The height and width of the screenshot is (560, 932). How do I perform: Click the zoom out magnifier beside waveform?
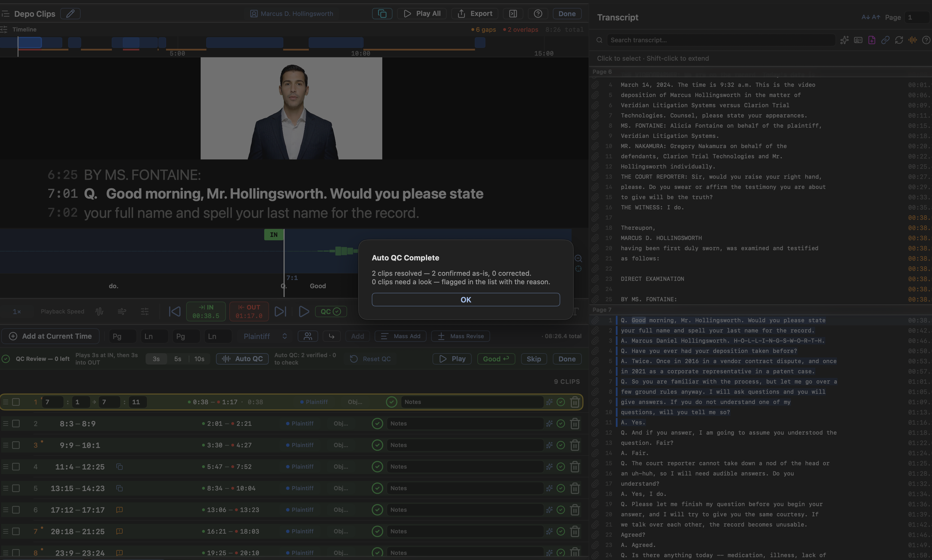[578, 258]
